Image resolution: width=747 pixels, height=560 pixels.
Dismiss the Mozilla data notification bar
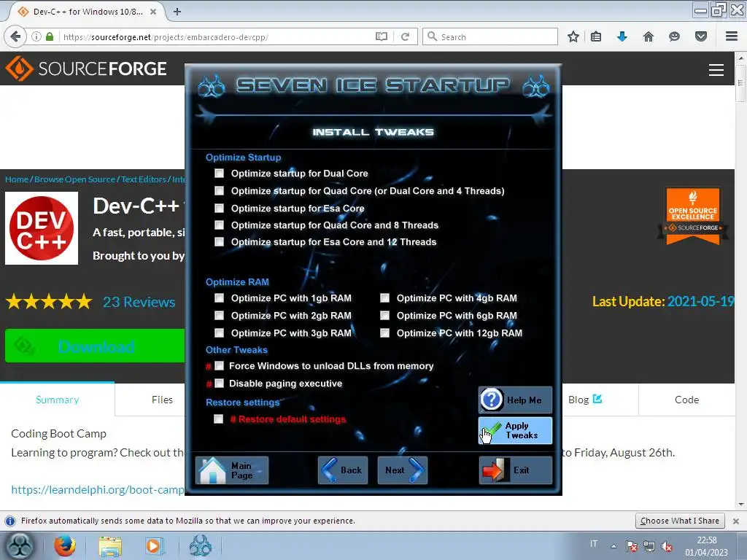[x=736, y=521]
